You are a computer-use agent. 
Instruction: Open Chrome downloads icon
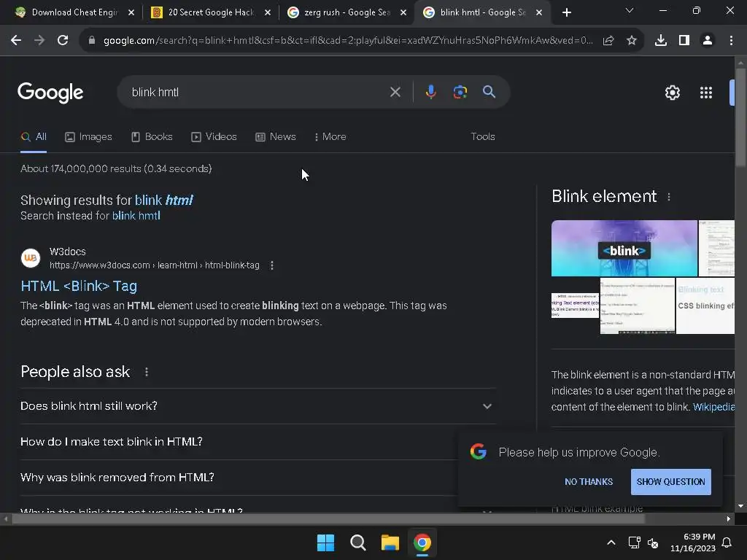click(660, 41)
